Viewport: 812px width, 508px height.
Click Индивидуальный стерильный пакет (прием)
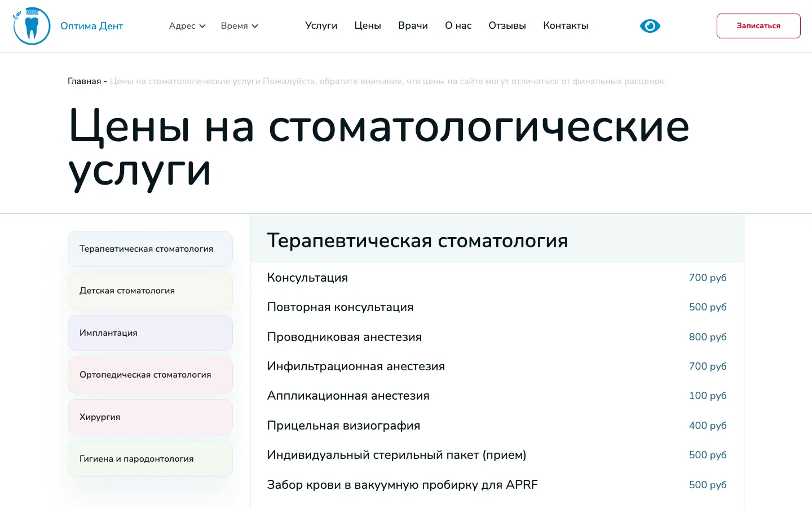(497, 455)
